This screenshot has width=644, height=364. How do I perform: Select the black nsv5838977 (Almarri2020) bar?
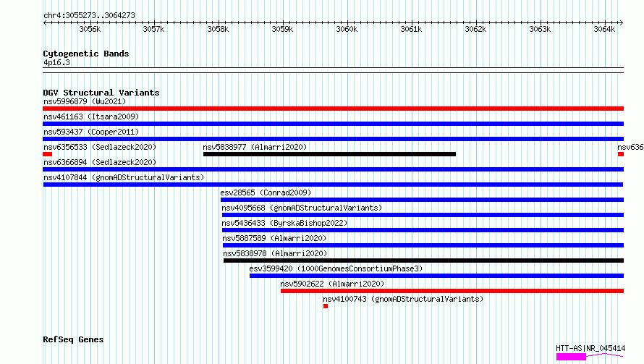coord(329,154)
